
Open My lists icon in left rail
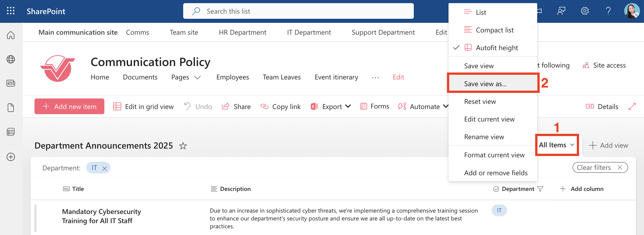coord(11,132)
